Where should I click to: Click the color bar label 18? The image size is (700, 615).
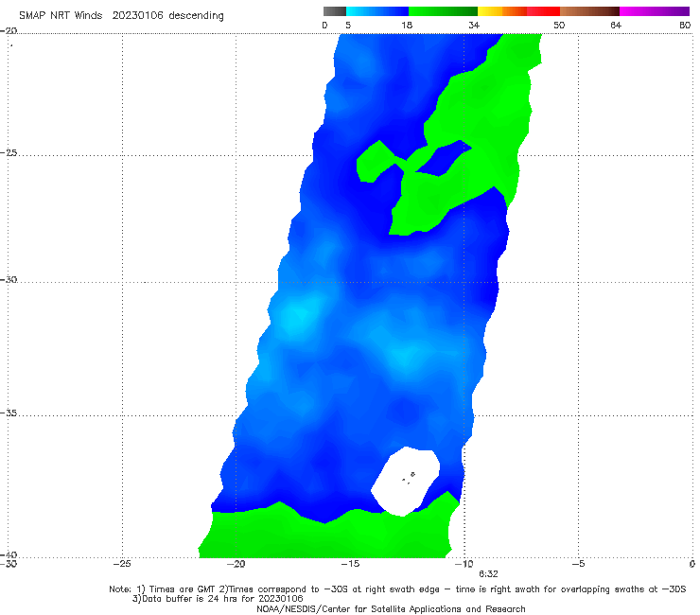[x=407, y=25]
